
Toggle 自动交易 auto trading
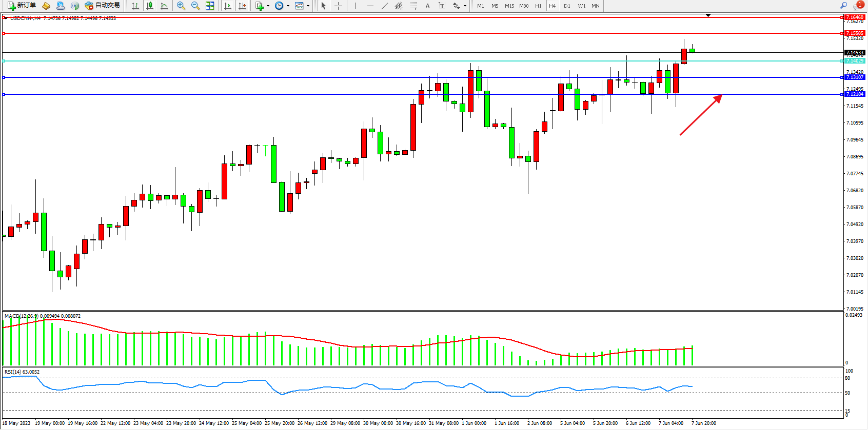point(103,6)
